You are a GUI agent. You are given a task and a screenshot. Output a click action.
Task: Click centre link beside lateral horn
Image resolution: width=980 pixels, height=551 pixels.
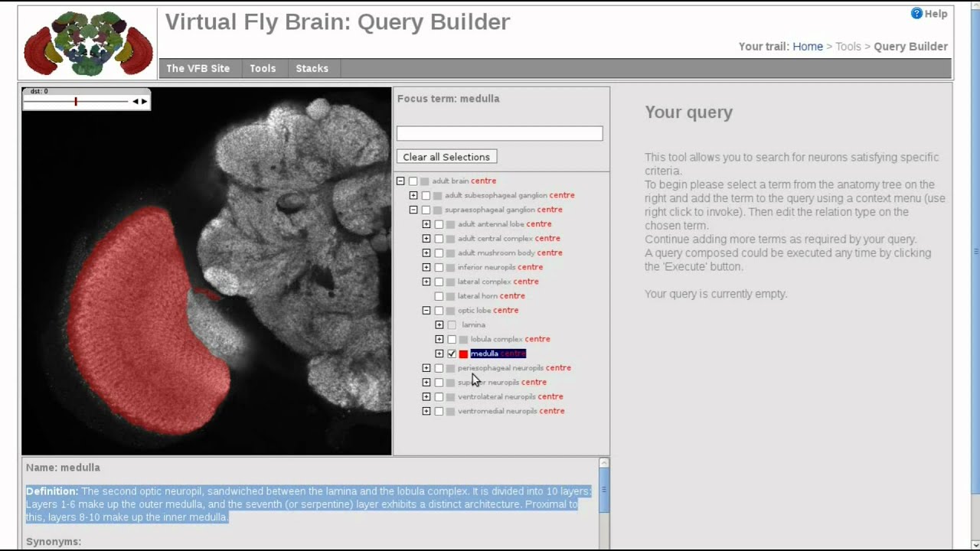tap(512, 296)
